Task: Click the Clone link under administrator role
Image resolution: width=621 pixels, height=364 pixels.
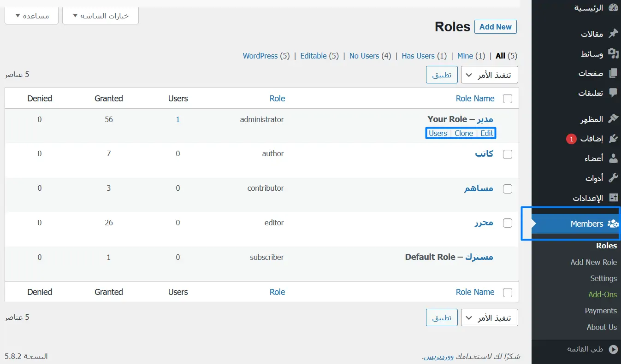Action: click(463, 133)
